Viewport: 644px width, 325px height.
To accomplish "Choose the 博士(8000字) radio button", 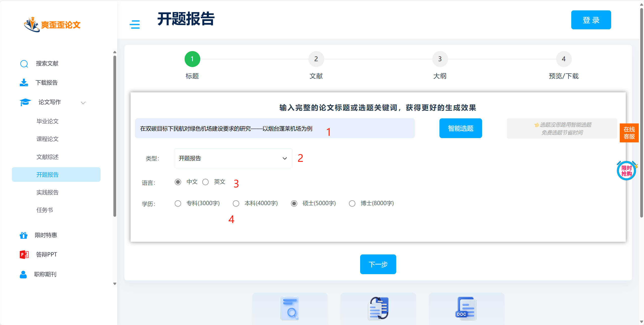I will (352, 204).
